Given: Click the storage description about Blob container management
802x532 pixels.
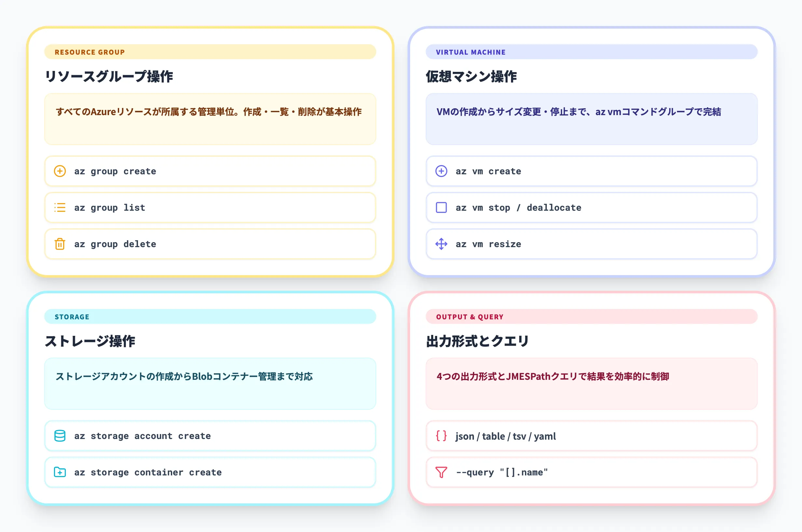Looking at the screenshot, I should coord(210,384).
